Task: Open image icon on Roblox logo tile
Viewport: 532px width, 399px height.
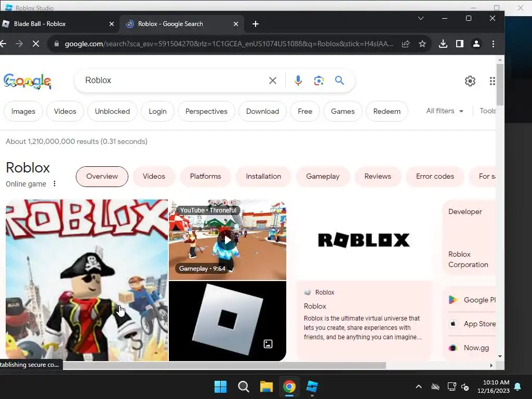Action: [x=268, y=344]
